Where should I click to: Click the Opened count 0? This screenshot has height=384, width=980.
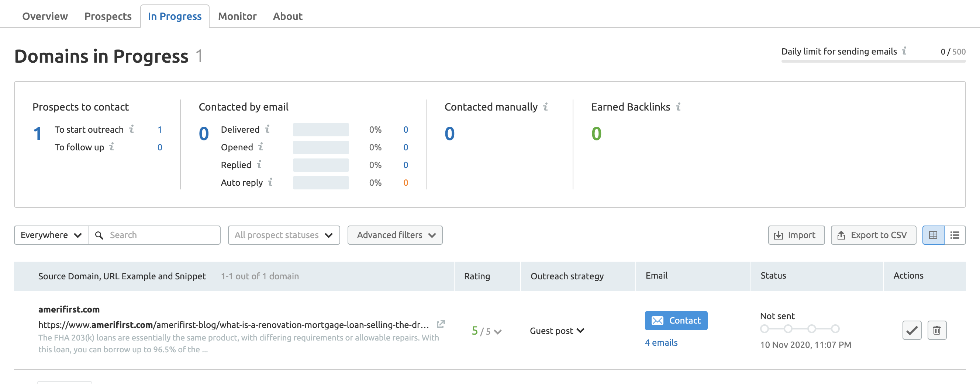[406, 147]
